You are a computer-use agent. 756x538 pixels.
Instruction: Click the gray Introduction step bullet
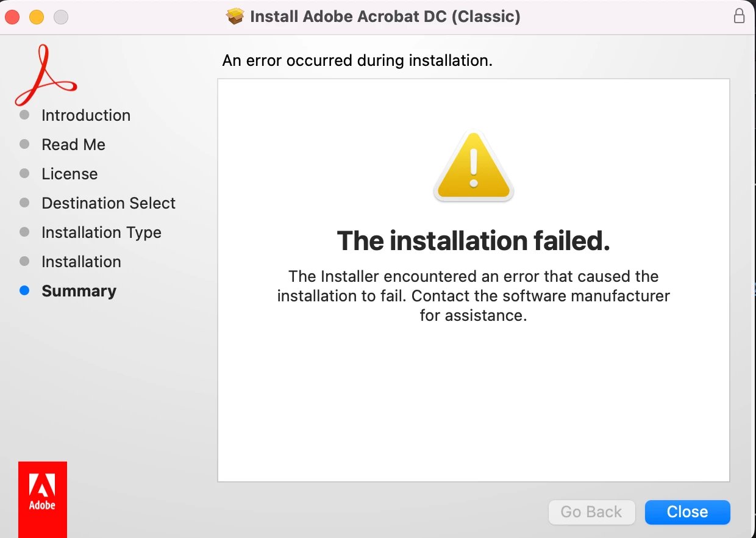pos(24,115)
